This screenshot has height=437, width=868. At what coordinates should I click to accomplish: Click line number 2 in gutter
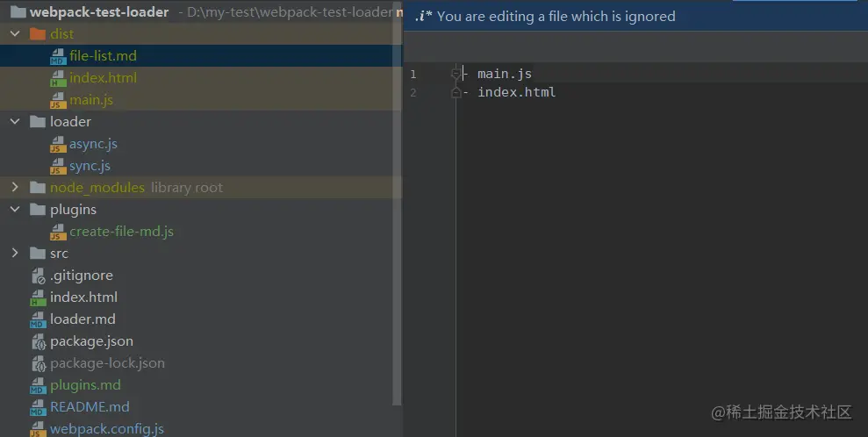tap(413, 92)
